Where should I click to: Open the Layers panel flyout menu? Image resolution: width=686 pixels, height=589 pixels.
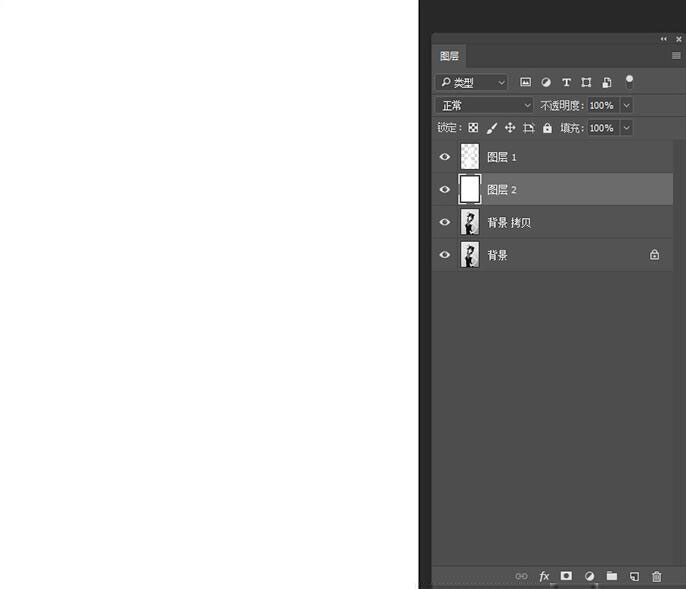(x=676, y=56)
